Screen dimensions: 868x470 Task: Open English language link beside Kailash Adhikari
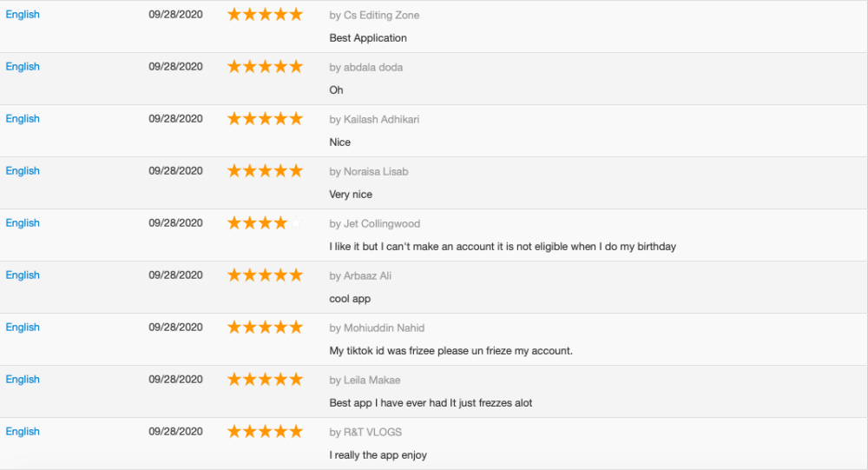point(23,119)
